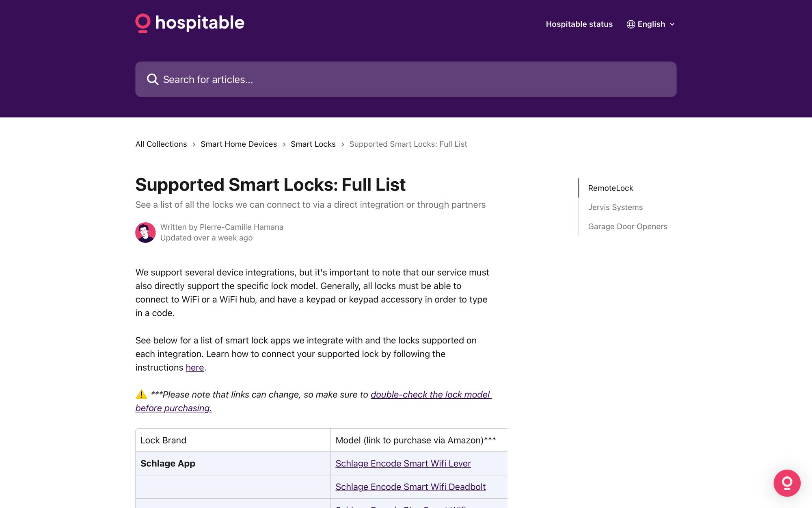Collapse the language selector chevron

point(672,24)
